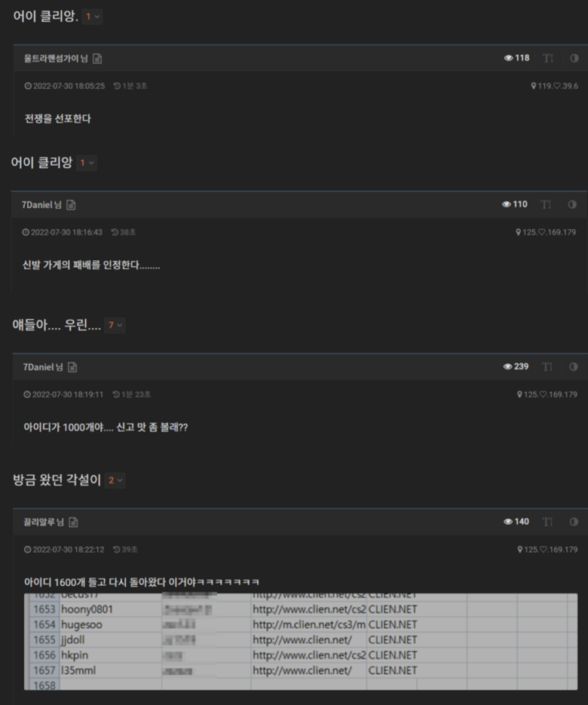
Task: Expand the 7 comments dropdown beside 얘들아.... 우린....
Action: coord(115,325)
